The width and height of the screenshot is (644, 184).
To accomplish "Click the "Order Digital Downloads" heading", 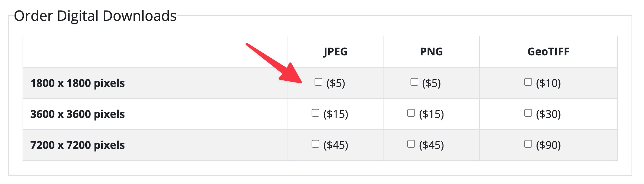I will [x=95, y=16].
